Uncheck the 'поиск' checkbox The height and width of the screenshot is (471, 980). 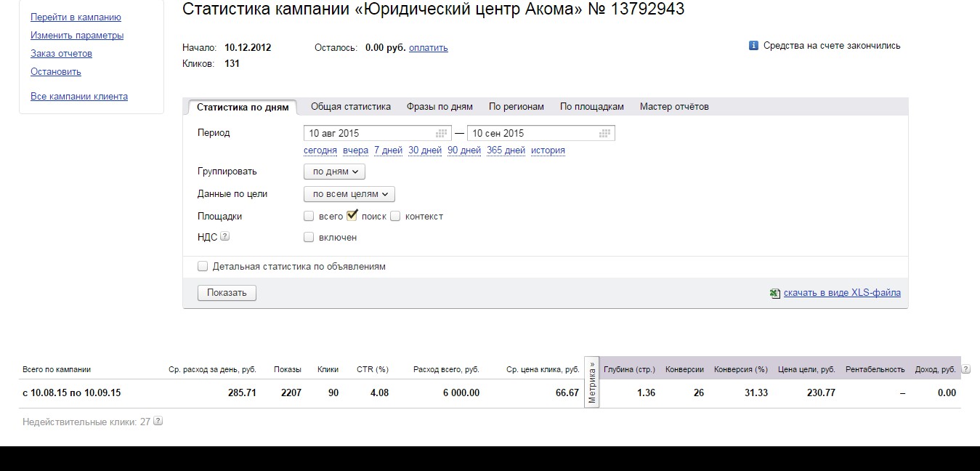(x=352, y=215)
